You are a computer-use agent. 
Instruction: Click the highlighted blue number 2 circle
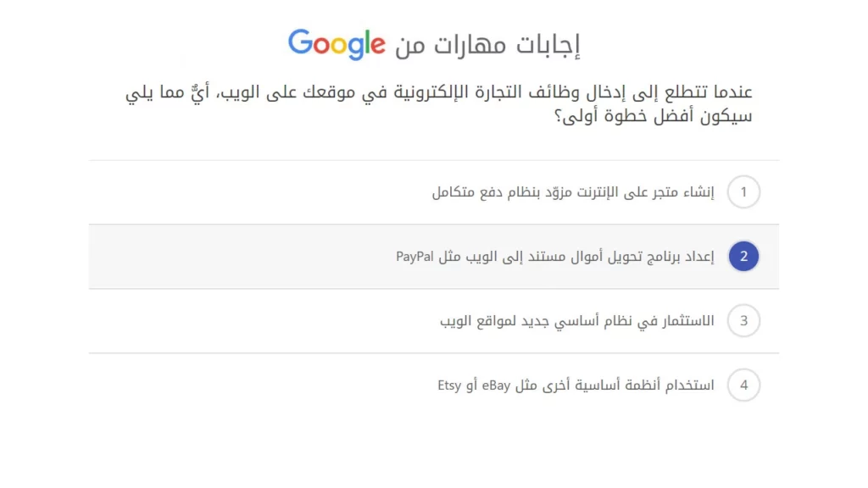pyautogui.click(x=743, y=256)
